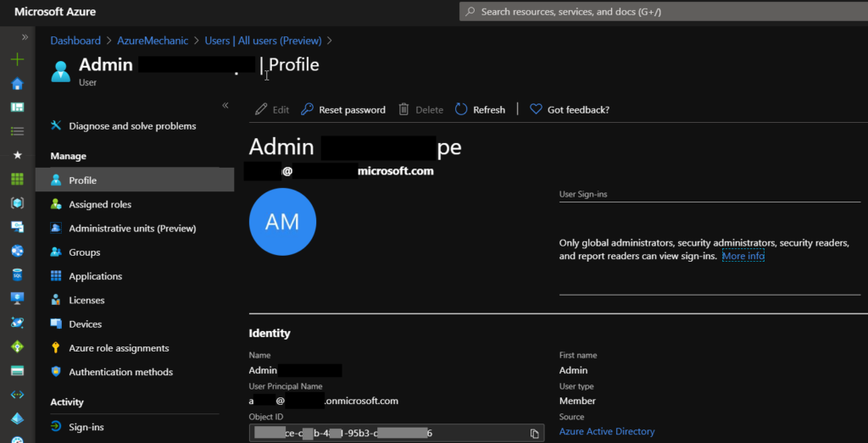Click the Search resources, services, and docs box
868x443 pixels.
point(663,11)
